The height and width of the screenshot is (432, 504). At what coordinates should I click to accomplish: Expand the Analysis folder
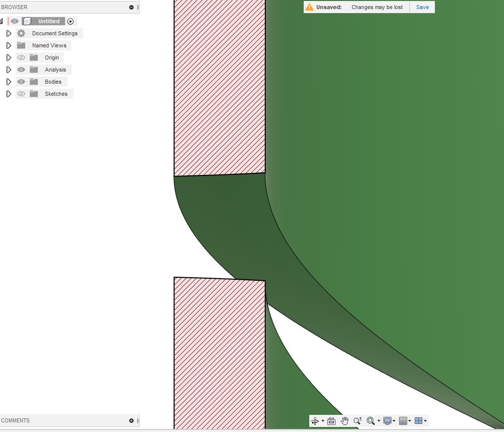9,70
